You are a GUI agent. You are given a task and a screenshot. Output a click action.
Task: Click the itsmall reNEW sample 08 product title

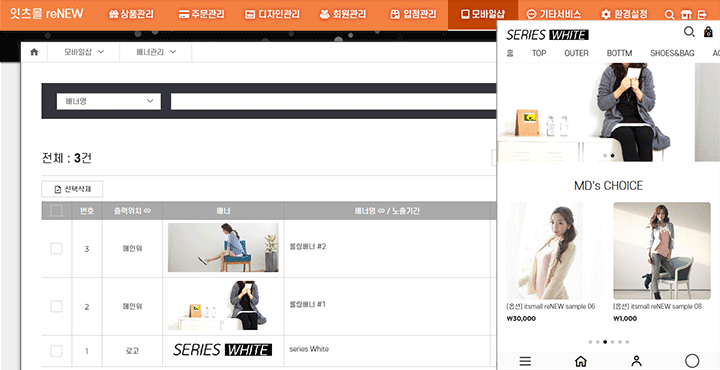coord(658,306)
